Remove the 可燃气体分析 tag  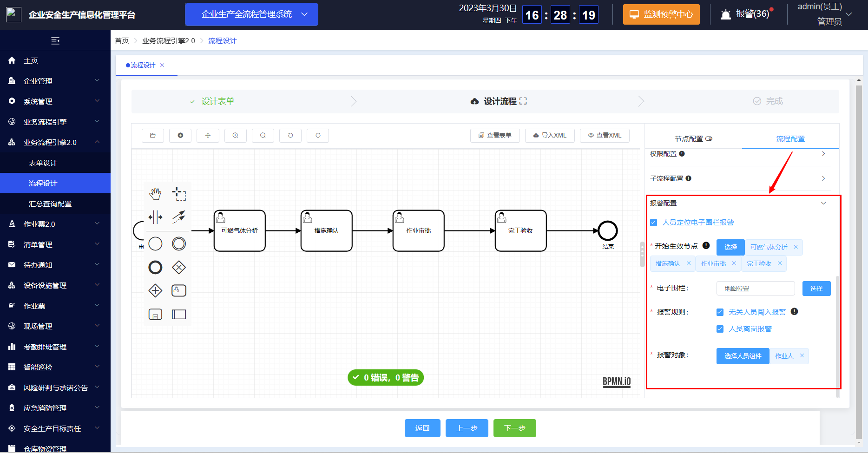pos(796,247)
